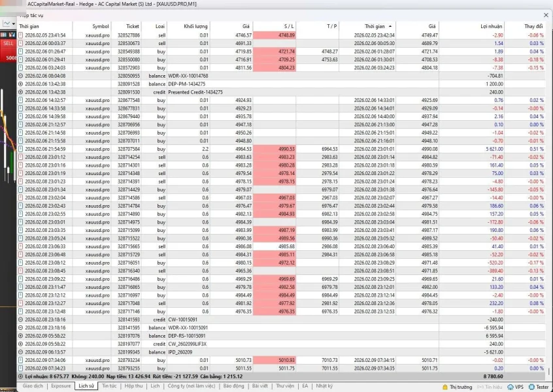Image resolution: width=553 pixels, height=392 pixels.
Task: Click the line chart type icon in toolbar
Action: click(7, 24)
